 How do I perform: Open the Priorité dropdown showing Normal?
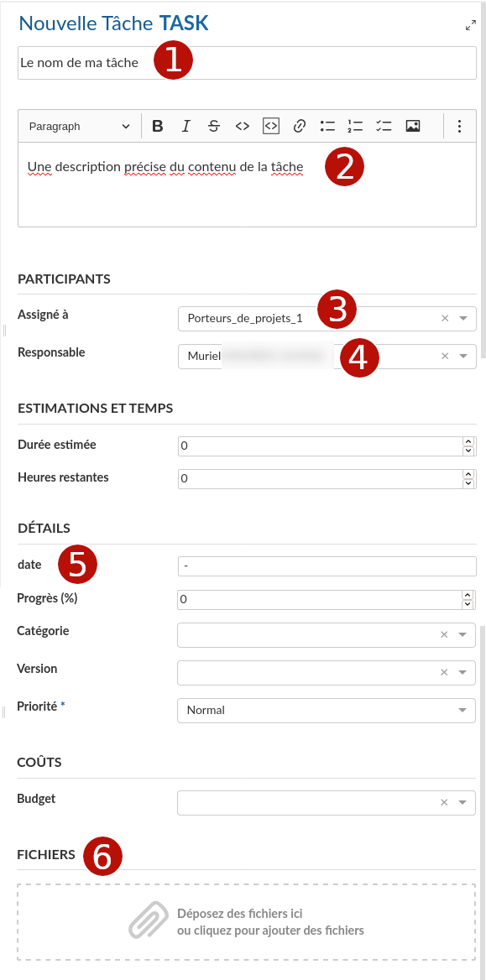pyautogui.click(x=327, y=711)
